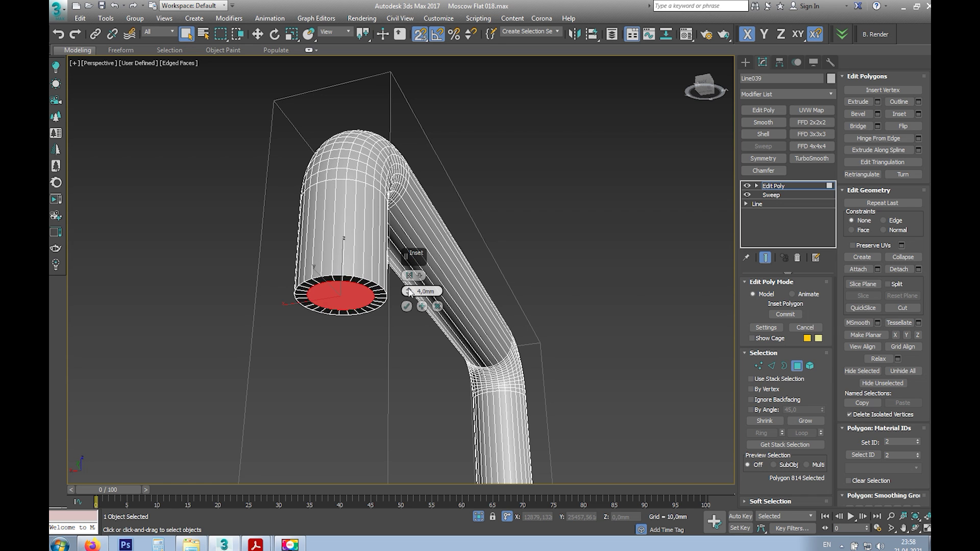Switch to the Freeform ribbon tab
980x551 pixels.
(x=120, y=50)
